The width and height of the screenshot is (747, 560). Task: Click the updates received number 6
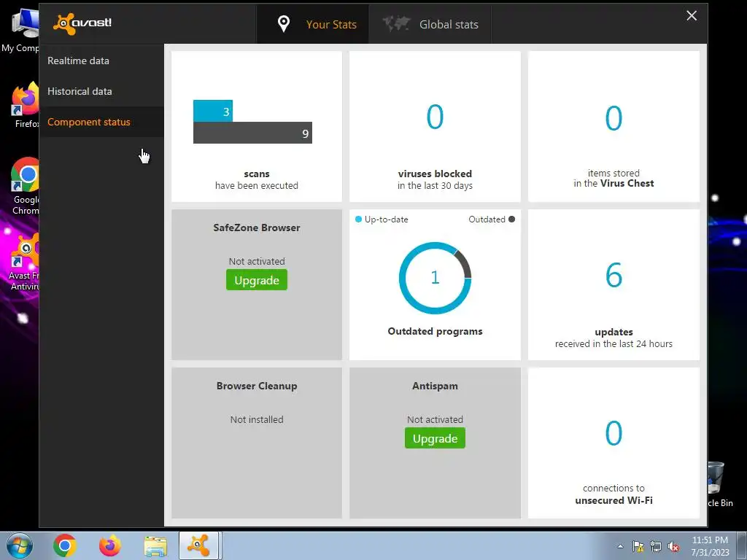(614, 275)
